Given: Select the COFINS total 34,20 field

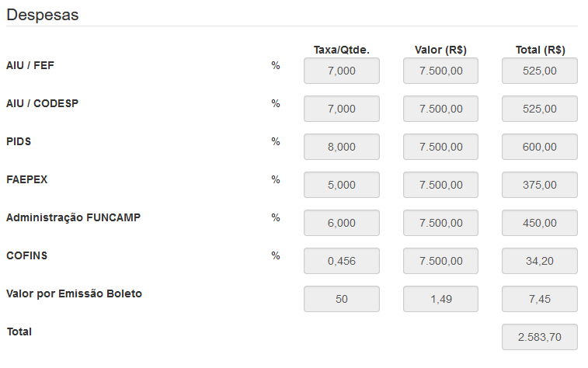Looking at the screenshot, I should coord(540,261).
